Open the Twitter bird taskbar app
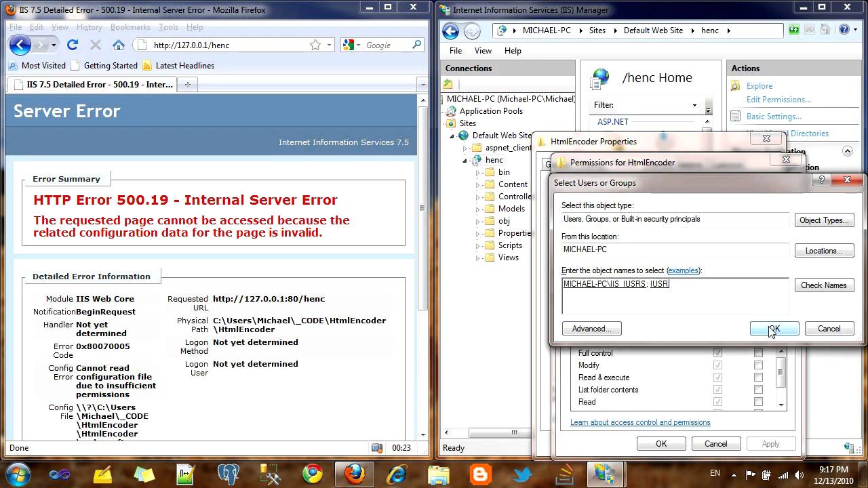868x488 pixels. coord(521,474)
